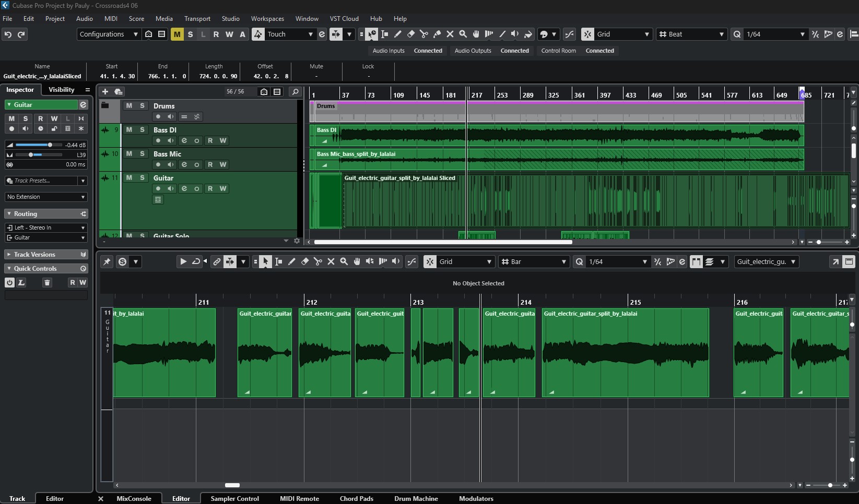The height and width of the screenshot is (504, 859).
Task: Open the Bar grid type dropdown in lower editor
Action: (x=533, y=261)
